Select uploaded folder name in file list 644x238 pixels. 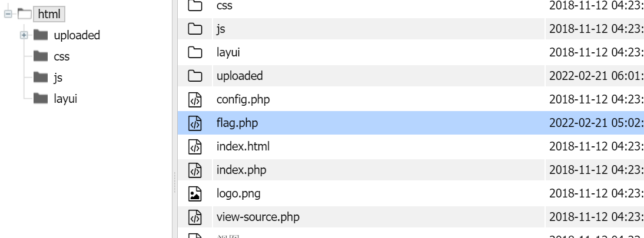coord(240,76)
